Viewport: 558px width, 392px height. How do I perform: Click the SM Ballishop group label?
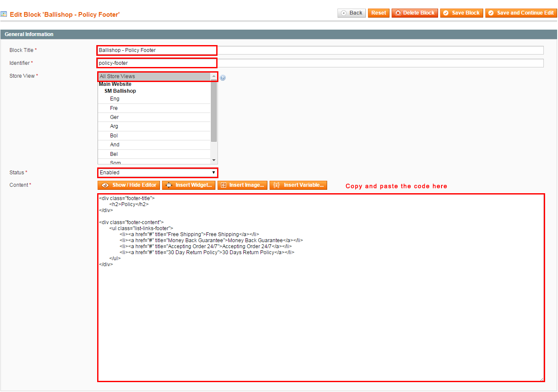tap(120, 91)
